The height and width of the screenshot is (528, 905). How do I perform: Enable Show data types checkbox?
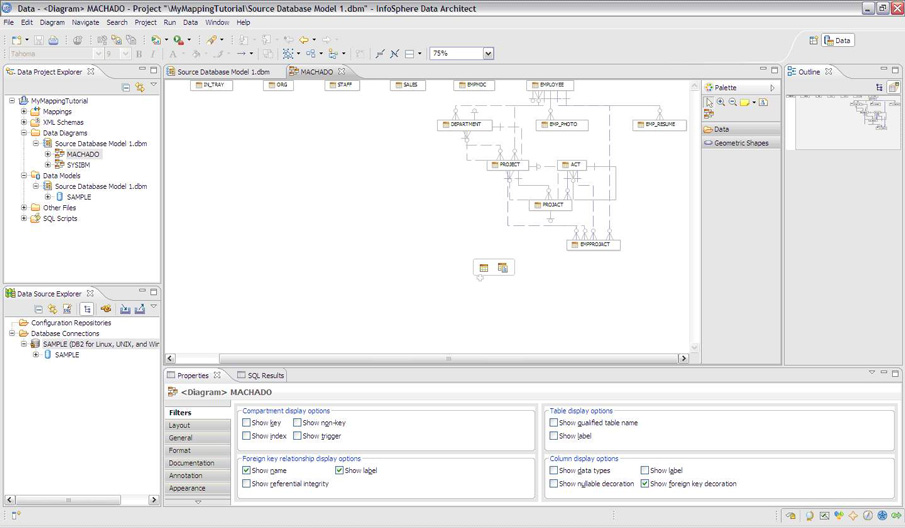554,470
